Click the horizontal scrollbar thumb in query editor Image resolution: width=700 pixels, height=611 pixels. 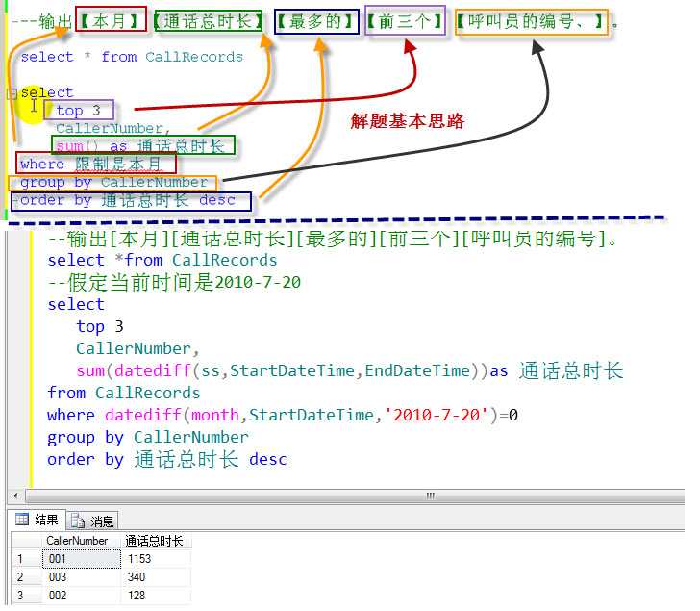pos(355,496)
